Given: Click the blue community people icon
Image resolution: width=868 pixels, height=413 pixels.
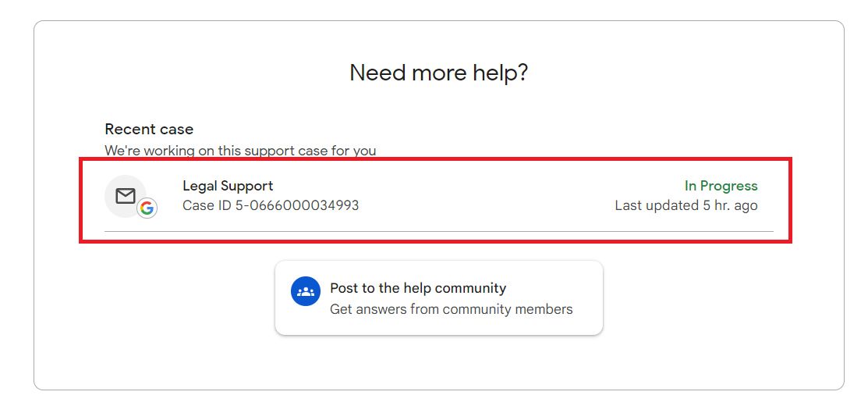Looking at the screenshot, I should (x=306, y=291).
